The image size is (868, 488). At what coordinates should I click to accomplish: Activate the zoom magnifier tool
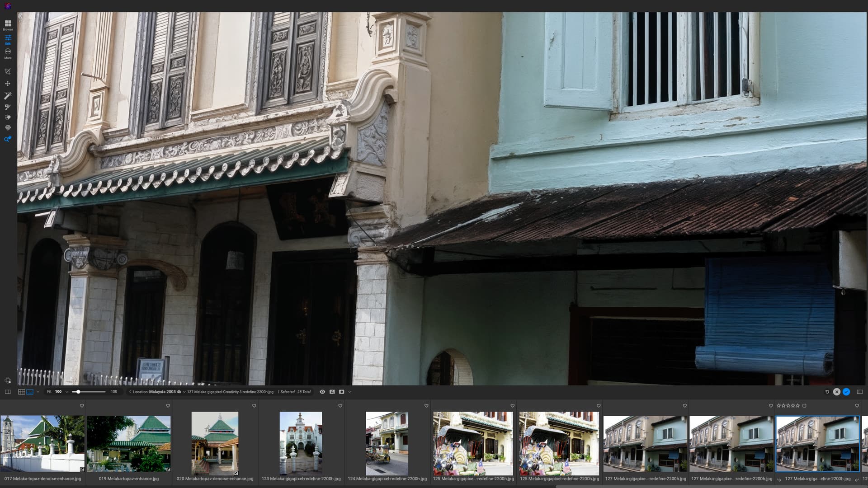(7, 139)
